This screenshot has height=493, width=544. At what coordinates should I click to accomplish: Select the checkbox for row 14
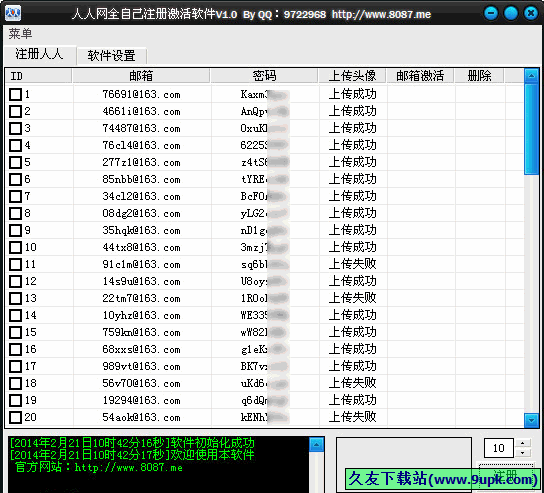pos(15,315)
